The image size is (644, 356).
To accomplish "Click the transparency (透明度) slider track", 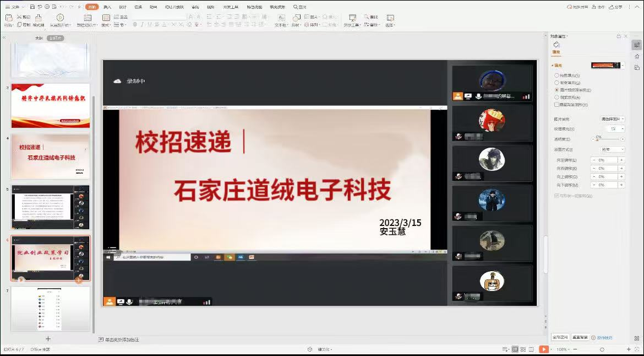I will pyautogui.click(x=607, y=139).
